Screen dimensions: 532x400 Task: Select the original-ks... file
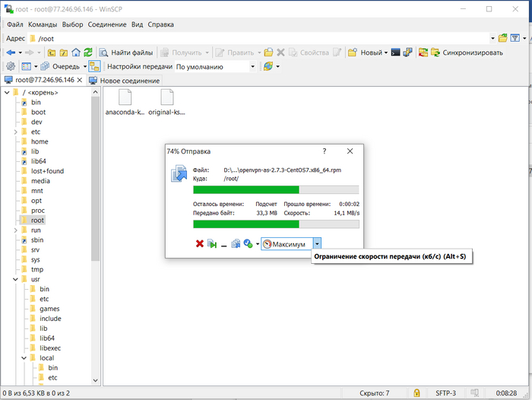coord(167,102)
